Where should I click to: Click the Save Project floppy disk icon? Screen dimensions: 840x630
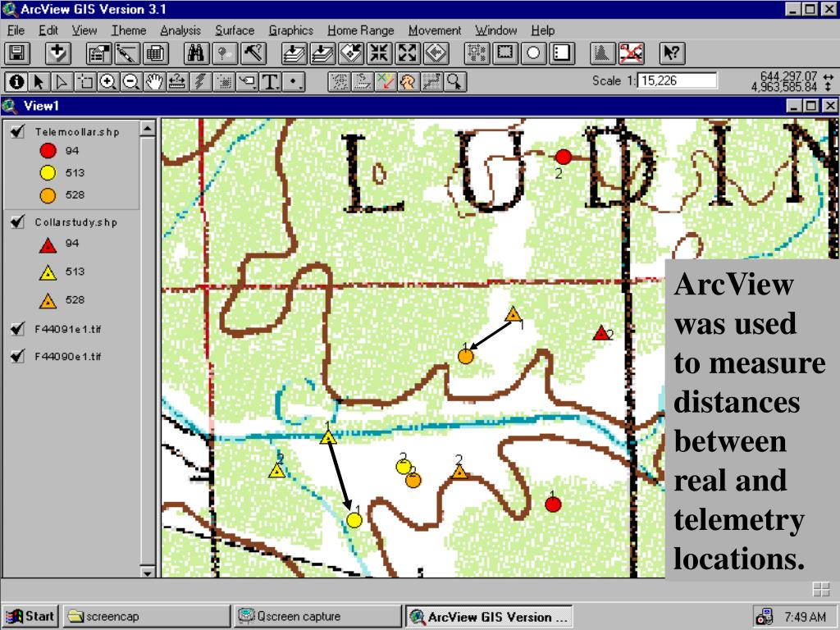(x=17, y=53)
